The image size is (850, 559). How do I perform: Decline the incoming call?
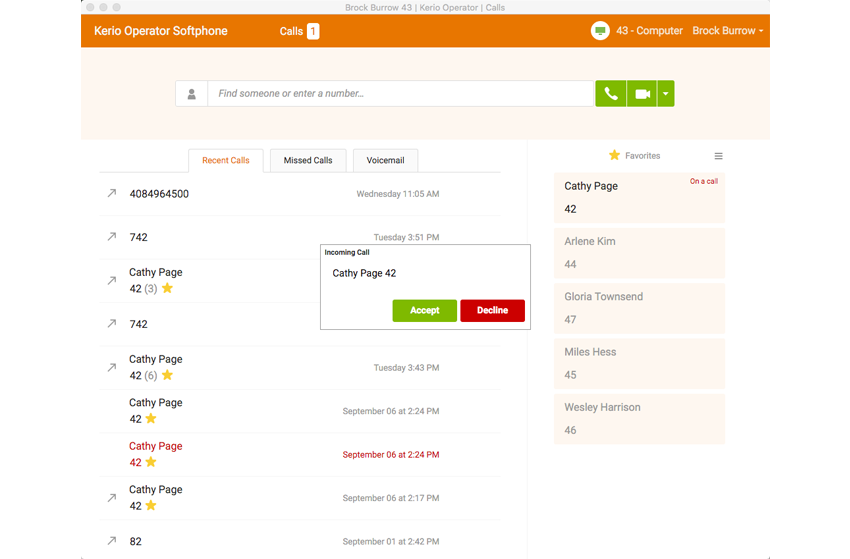pos(492,311)
